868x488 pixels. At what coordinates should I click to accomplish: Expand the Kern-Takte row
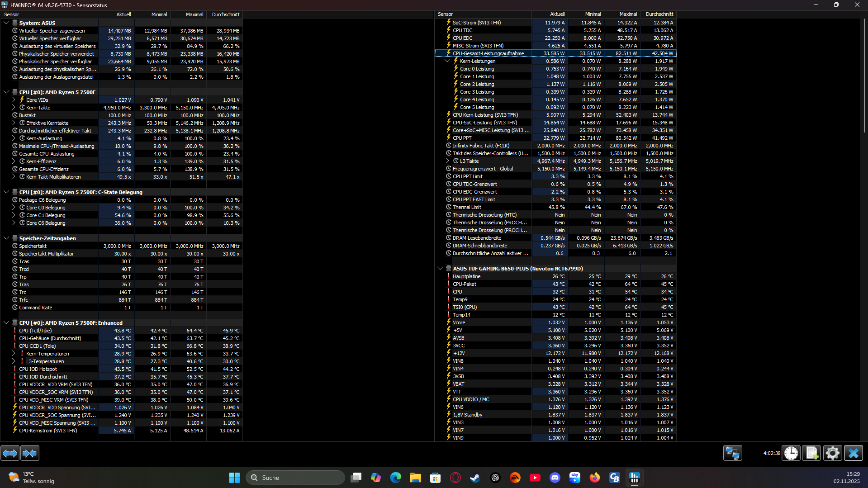point(14,108)
